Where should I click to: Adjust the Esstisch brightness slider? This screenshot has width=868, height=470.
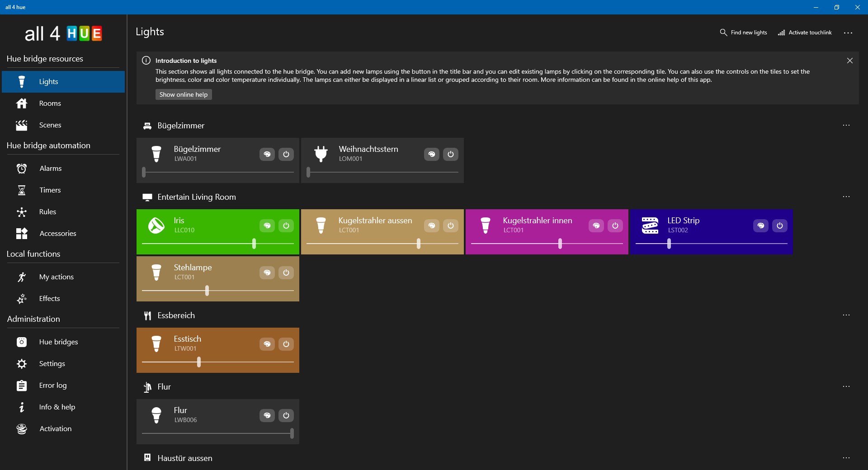(199, 362)
